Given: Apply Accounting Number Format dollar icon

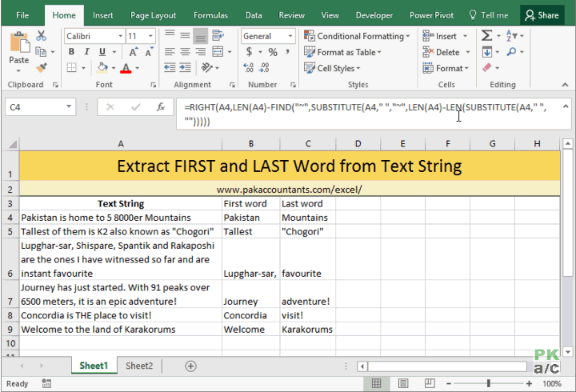Looking at the screenshot, I should [x=249, y=52].
